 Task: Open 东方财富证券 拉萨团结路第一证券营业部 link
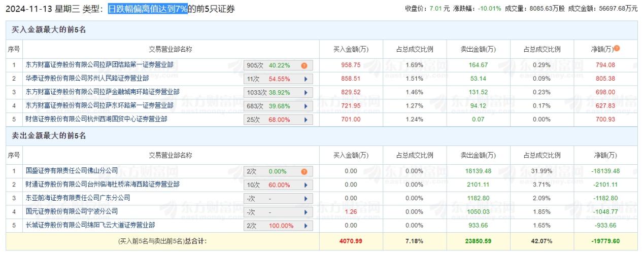(99, 65)
